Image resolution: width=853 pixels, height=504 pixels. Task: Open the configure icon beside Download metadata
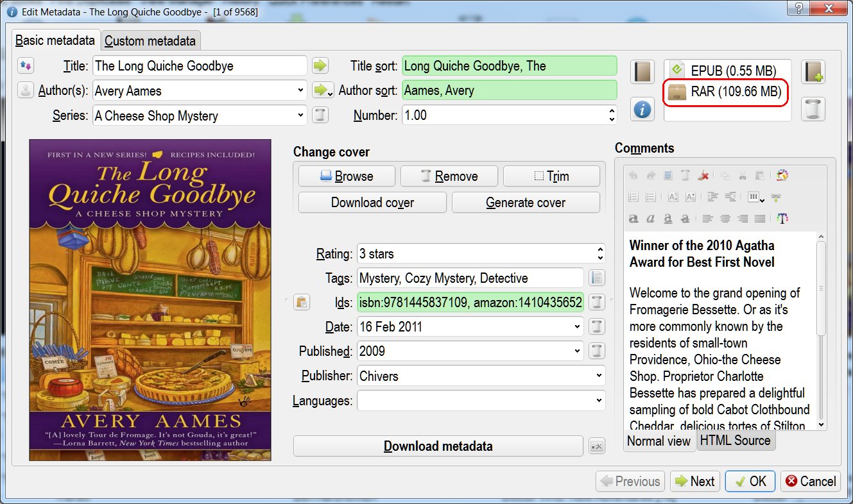coord(597,446)
